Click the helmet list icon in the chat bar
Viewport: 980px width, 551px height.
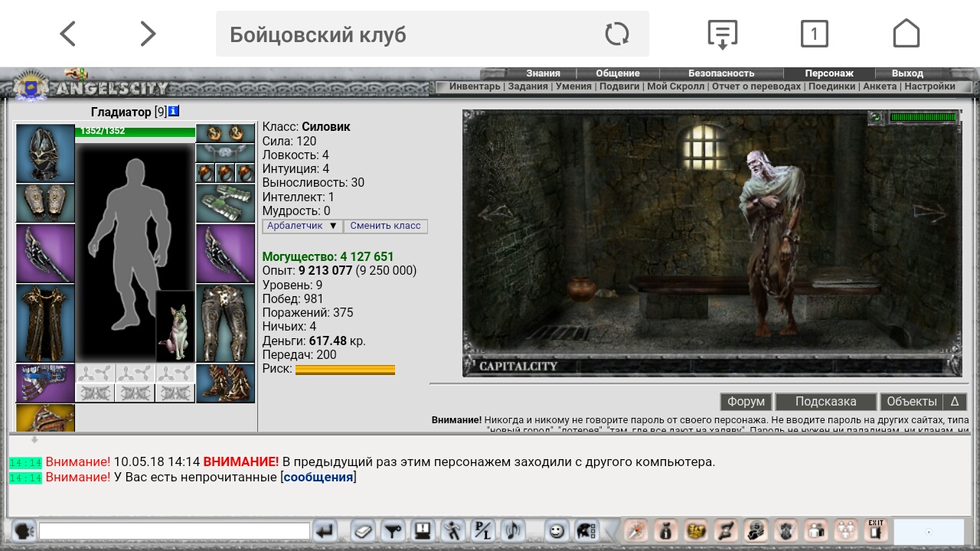coord(586,530)
